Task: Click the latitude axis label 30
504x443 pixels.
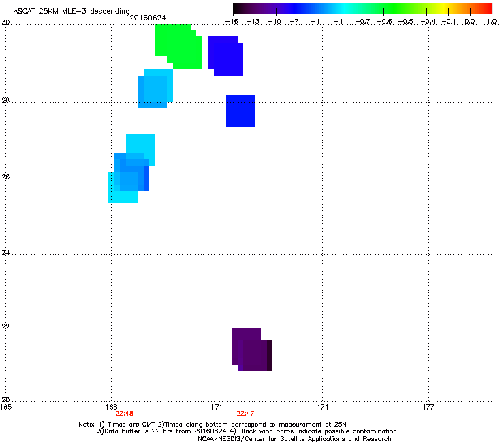Action: coord(5,22)
